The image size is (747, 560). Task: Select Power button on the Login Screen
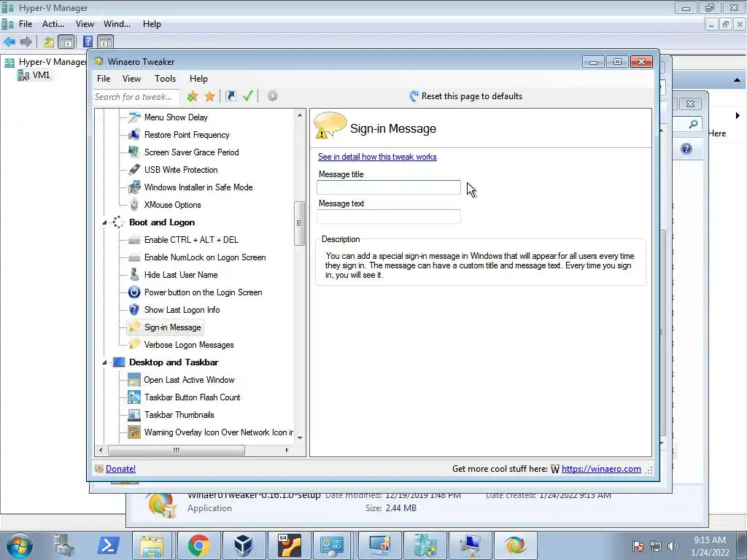[203, 292]
